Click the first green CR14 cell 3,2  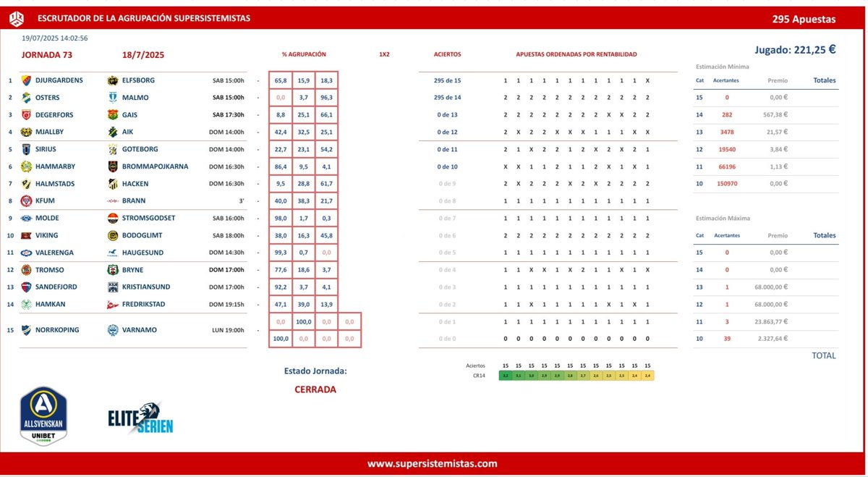pos(506,376)
